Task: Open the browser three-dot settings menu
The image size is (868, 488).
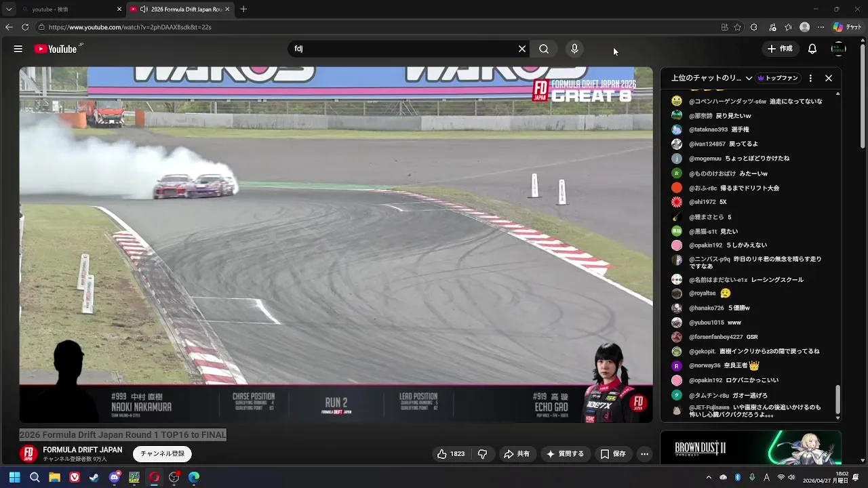Action: [x=821, y=27]
